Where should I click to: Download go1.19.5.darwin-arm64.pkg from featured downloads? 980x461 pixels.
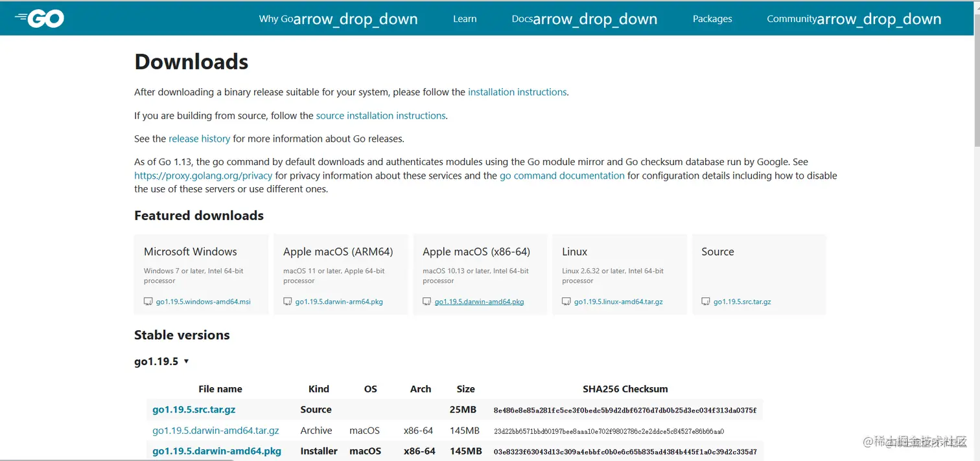pyautogui.click(x=339, y=302)
